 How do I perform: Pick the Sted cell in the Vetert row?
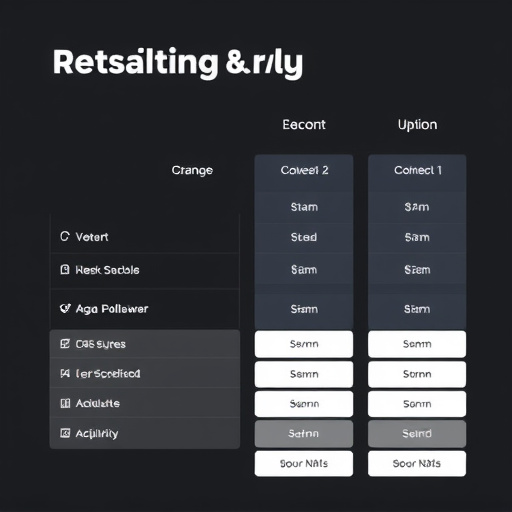click(x=304, y=237)
